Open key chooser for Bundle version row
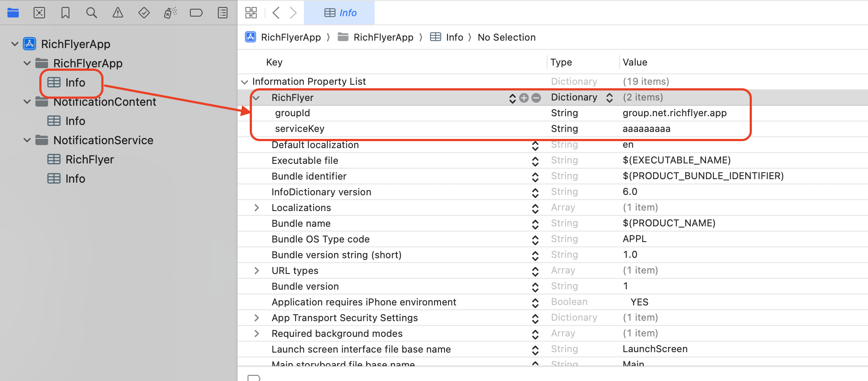868x381 pixels. 535,287
